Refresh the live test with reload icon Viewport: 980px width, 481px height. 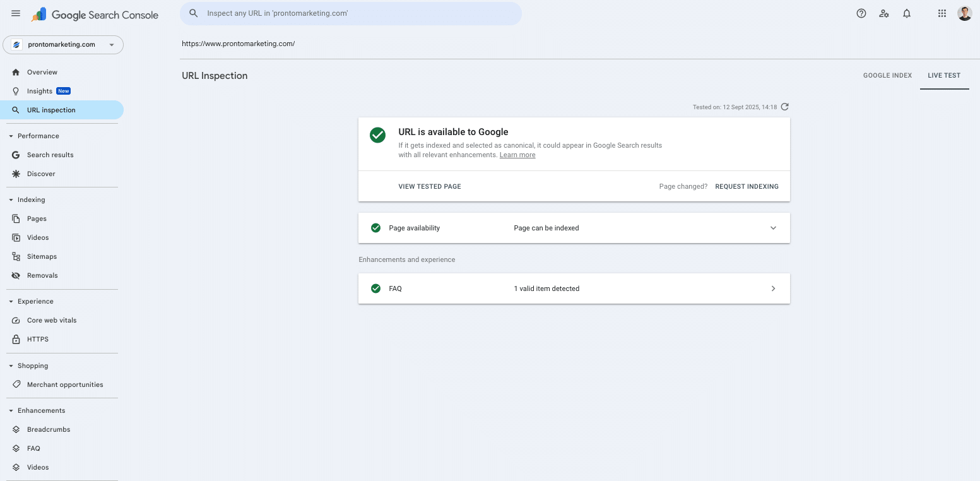point(785,107)
